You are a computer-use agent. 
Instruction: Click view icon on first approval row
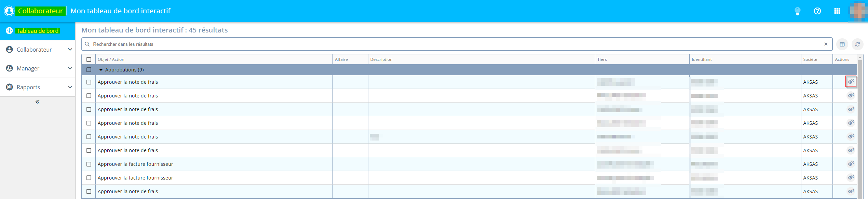pos(851,82)
